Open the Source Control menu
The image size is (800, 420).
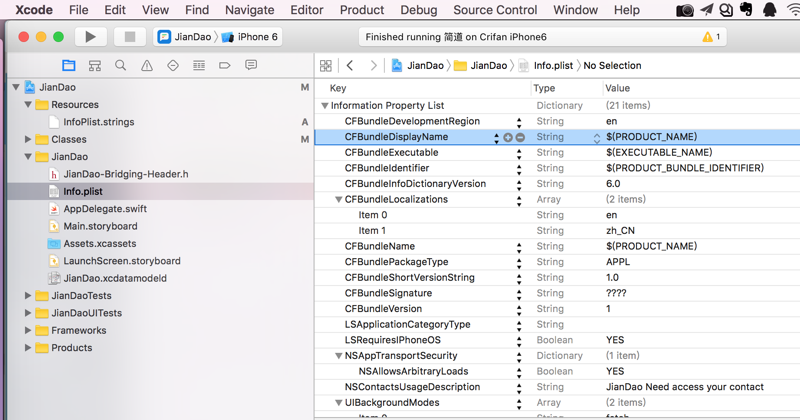495,10
